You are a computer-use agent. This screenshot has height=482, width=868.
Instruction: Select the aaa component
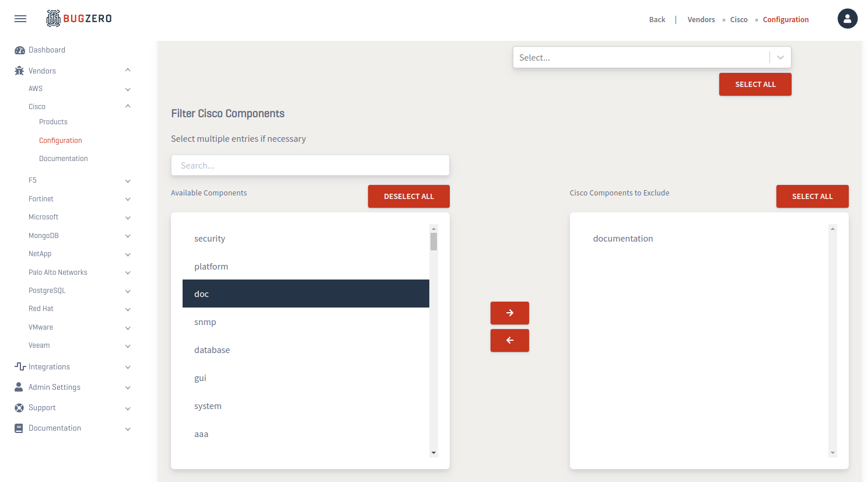tap(306, 434)
